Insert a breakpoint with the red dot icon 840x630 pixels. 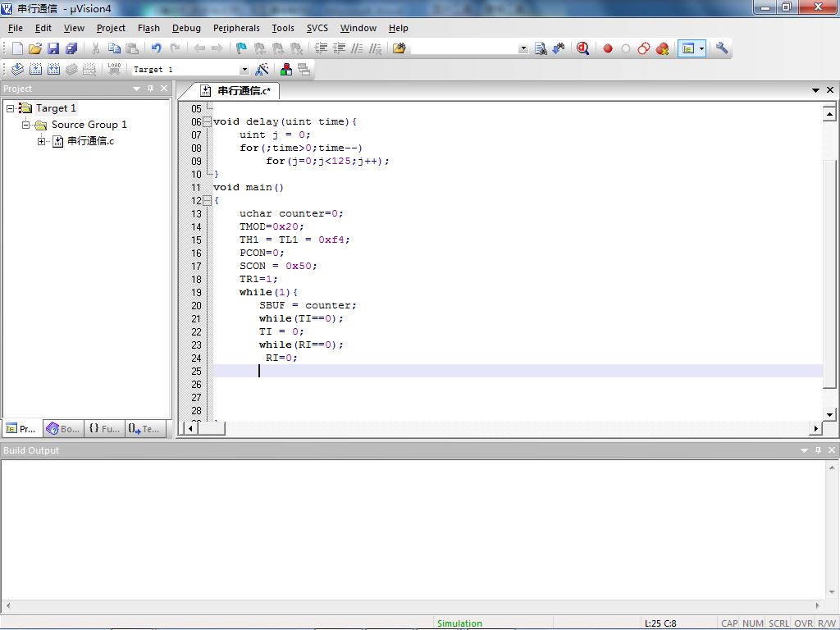click(608, 48)
